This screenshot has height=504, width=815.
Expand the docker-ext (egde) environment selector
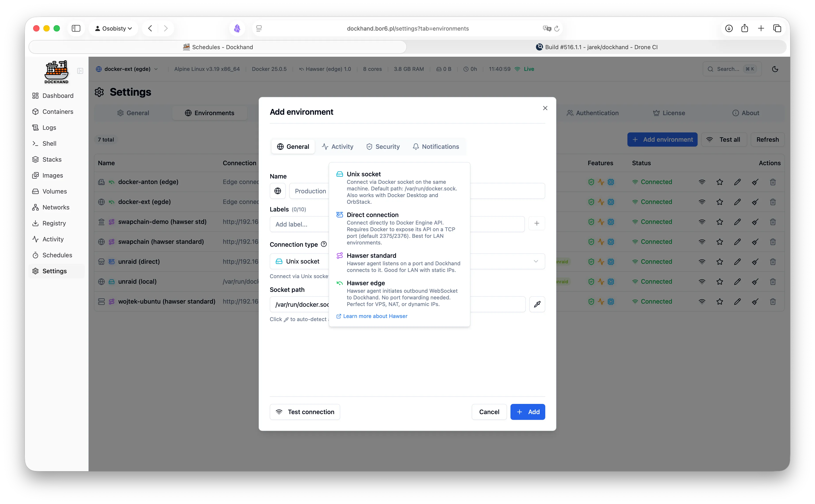(x=127, y=69)
